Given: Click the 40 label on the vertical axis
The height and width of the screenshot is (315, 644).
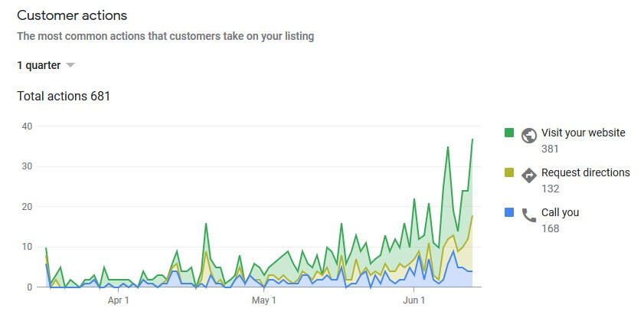Looking at the screenshot, I should 28,126.
